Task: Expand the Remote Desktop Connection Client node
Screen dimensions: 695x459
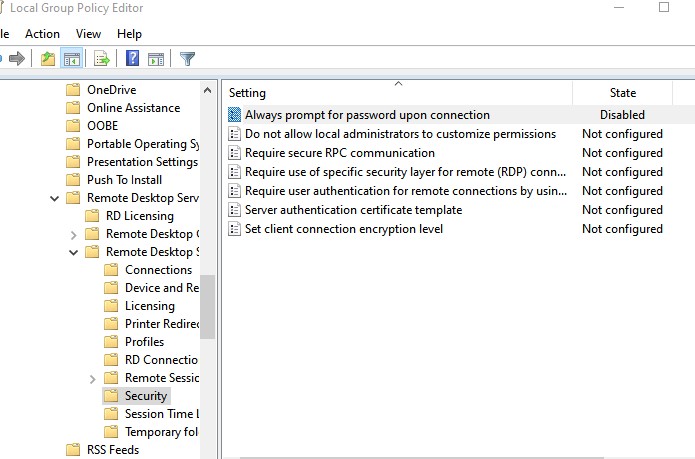Action: point(73,234)
